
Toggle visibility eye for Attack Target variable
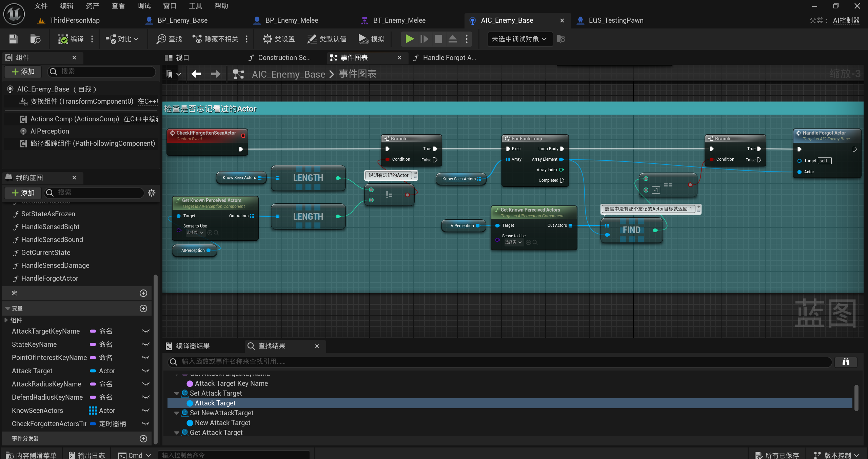tap(145, 371)
